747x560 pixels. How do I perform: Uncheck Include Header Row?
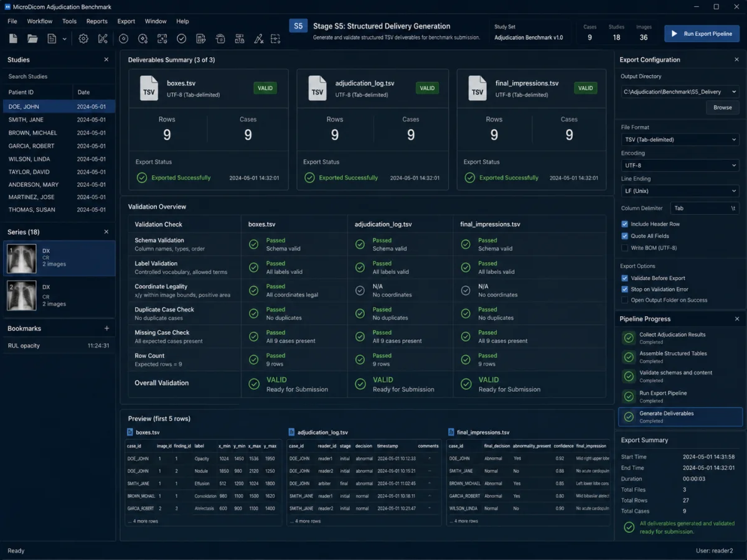[624, 224]
